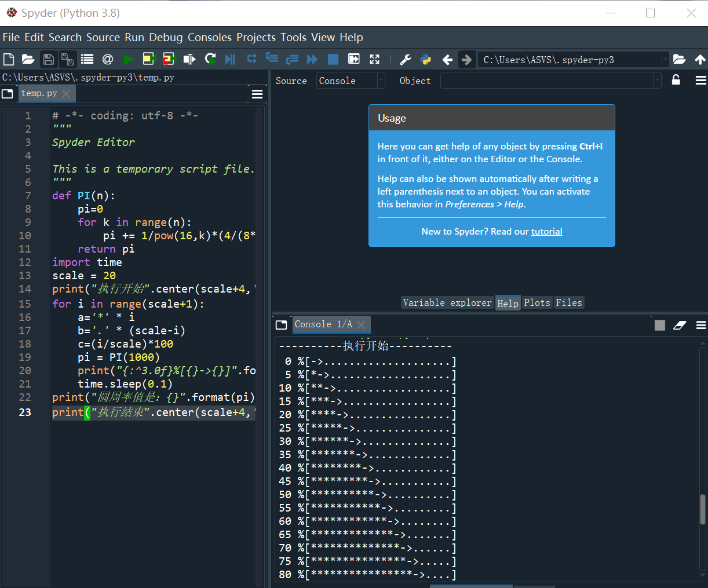Open the Projects menu
The image size is (708, 588).
[256, 37]
